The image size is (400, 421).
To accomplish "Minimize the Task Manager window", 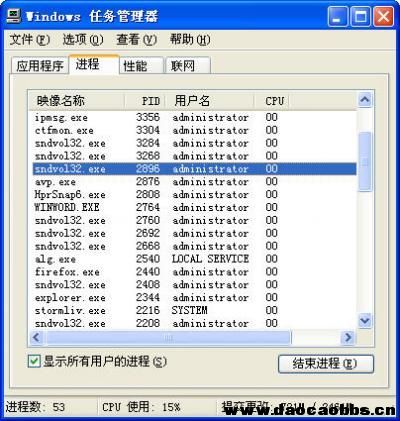I will [338, 17].
